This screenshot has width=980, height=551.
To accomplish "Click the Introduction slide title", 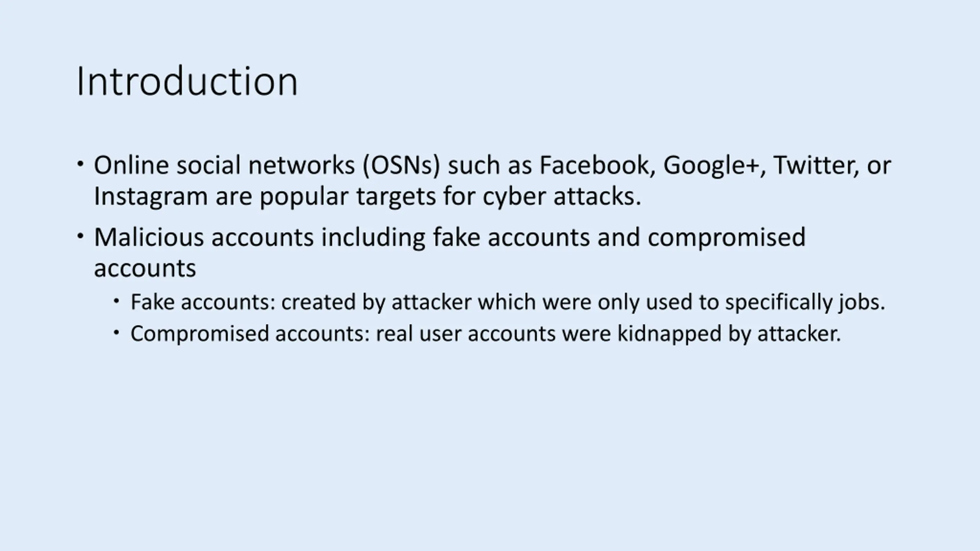I will [187, 82].
